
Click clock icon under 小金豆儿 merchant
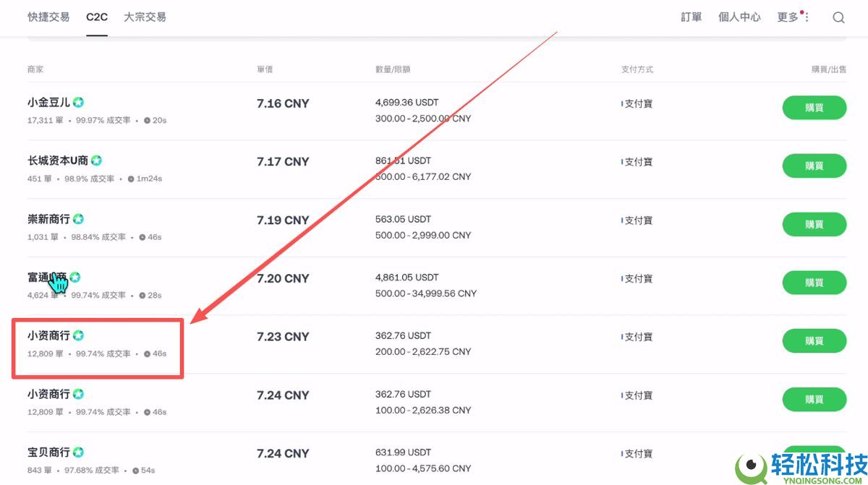148,120
